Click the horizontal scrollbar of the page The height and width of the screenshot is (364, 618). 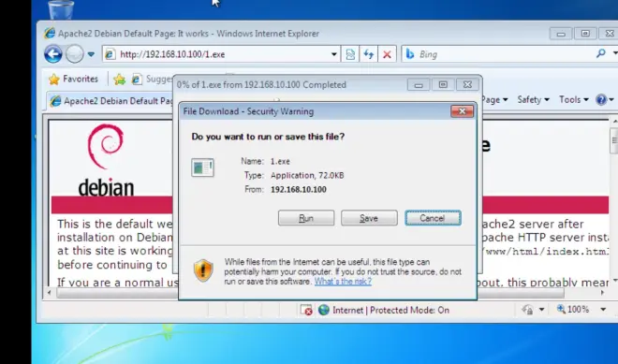point(312,293)
